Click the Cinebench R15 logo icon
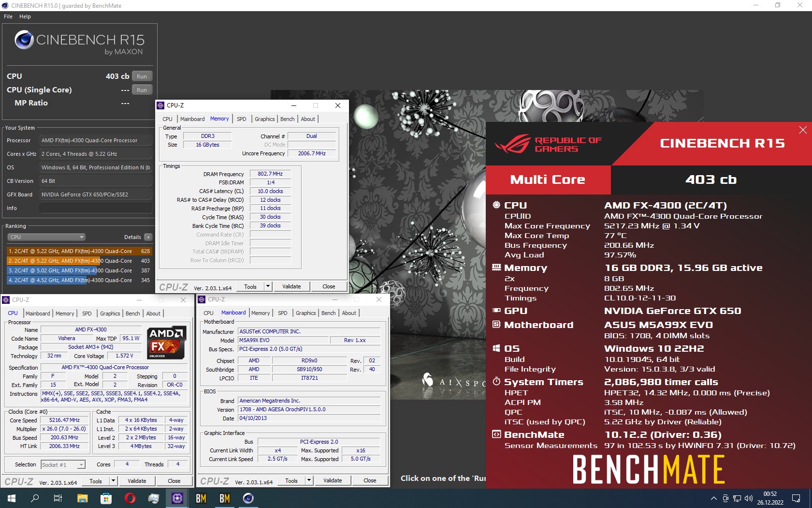 [x=24, y=40]
